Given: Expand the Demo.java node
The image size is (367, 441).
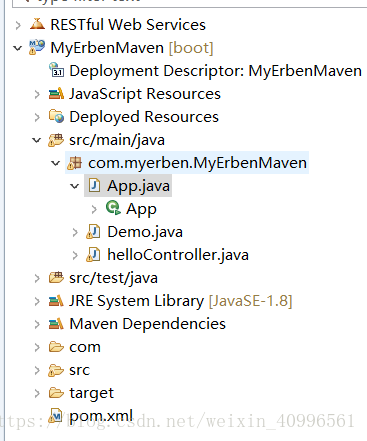Looking at the screenshot, I should coord(75,232).
